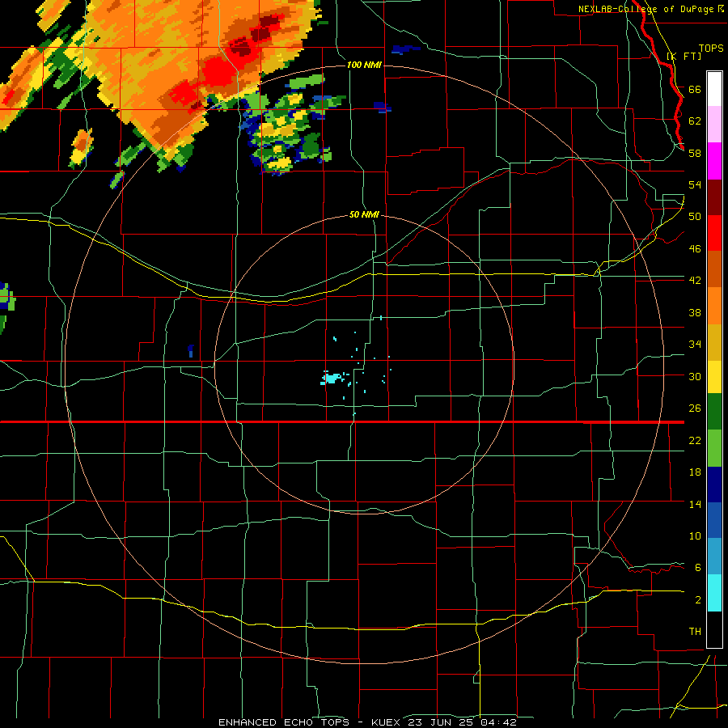Click the 42 legend value label
This screenshot has height=728, width=728.
pos(695,280)
